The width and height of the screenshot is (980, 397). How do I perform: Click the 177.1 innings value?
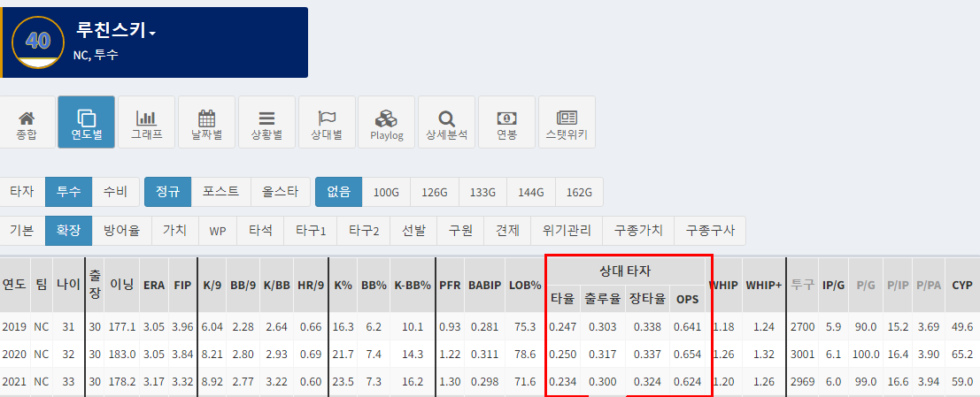122,326
